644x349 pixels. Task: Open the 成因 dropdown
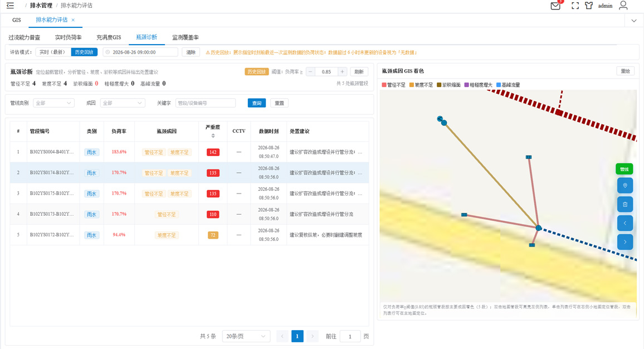click(x=123, y=103)
